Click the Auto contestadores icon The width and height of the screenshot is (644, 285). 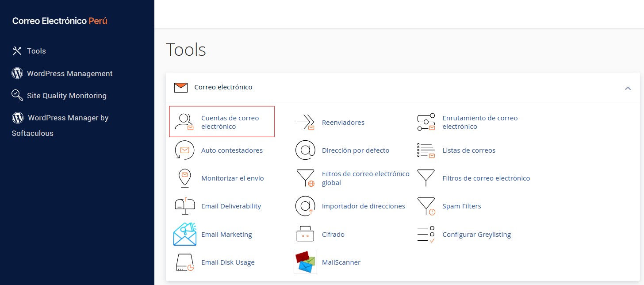pyautogui.click(x=184, y=150)
